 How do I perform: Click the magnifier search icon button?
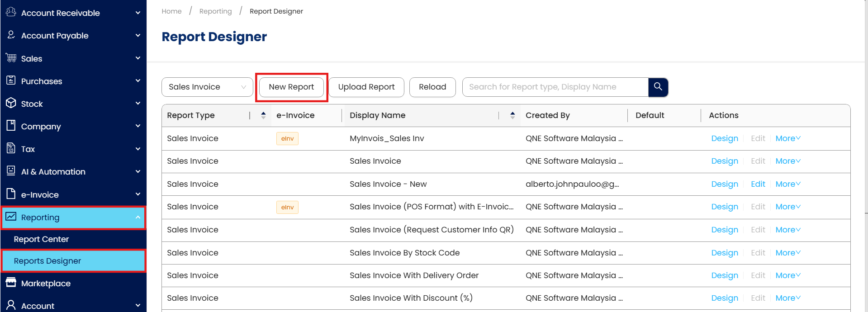click(x=658, y=87)
